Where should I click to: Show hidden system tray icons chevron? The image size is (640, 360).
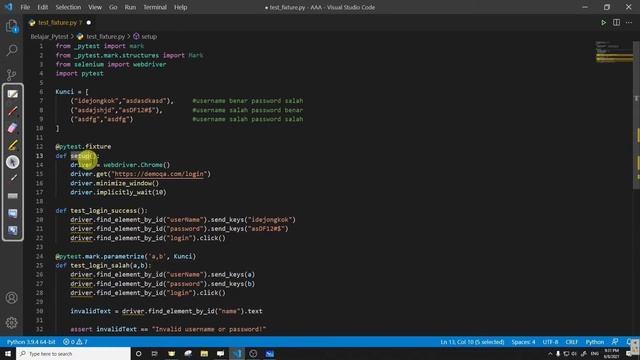pos(550,353)
